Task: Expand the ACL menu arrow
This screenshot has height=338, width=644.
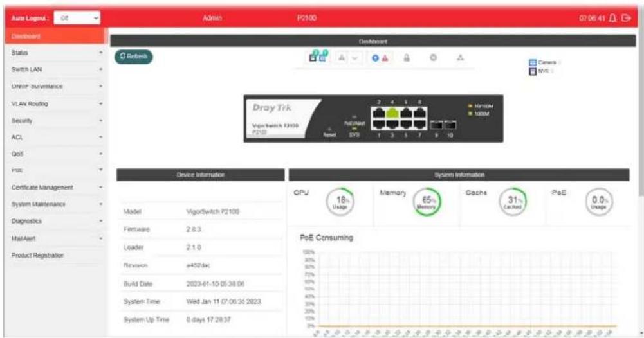Action: (100, 138)
